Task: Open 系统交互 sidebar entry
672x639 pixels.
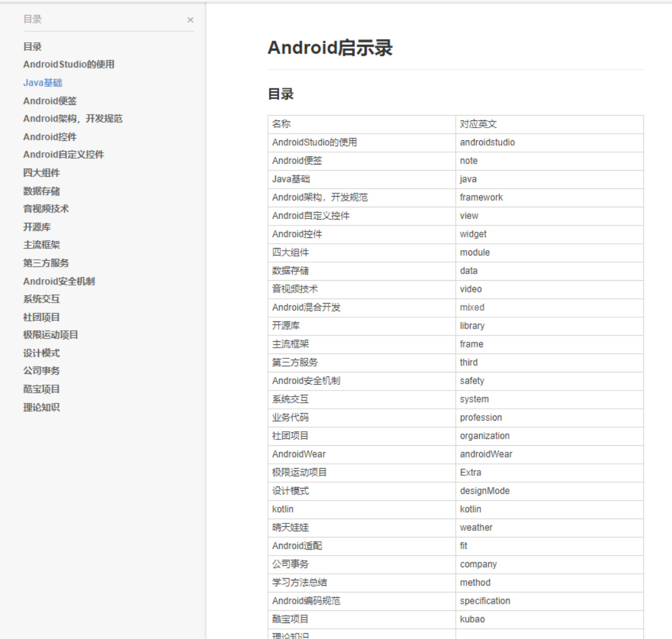Action: (42, 299)
